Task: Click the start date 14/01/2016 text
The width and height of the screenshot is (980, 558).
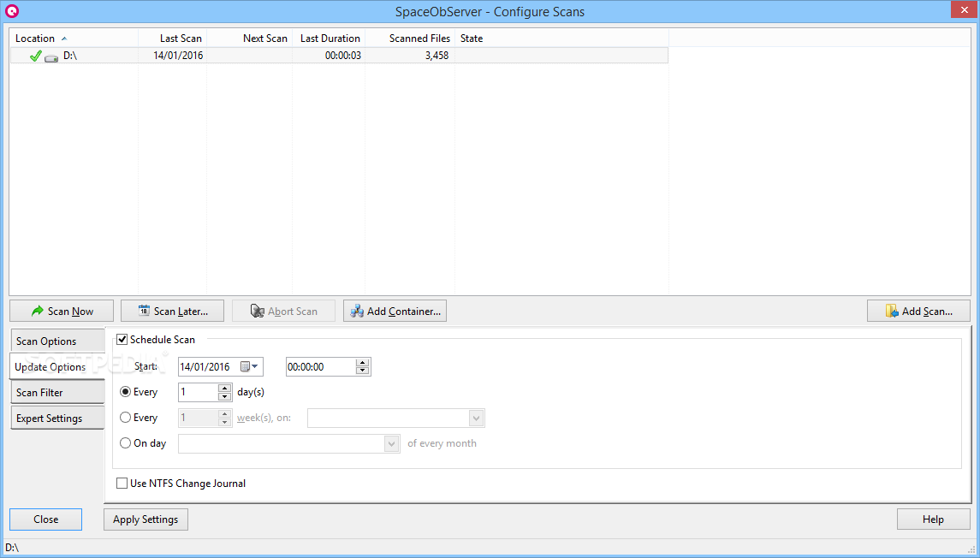Action: pos(205,367)
